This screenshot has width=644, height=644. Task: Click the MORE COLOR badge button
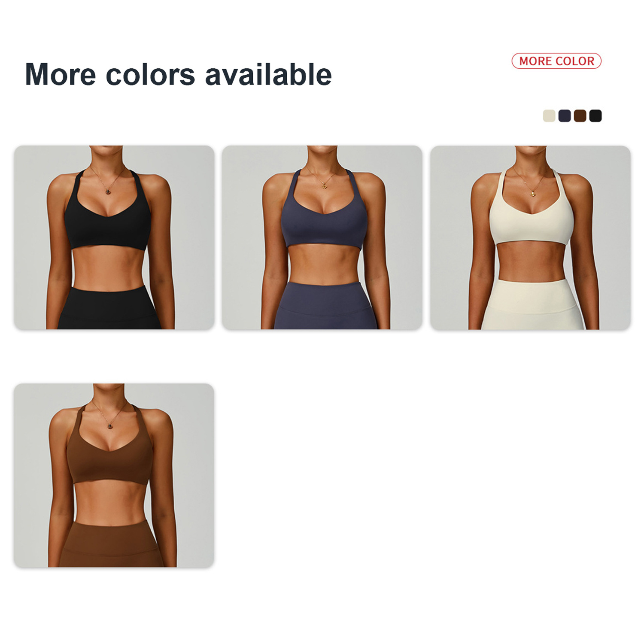tap(556, 61)
